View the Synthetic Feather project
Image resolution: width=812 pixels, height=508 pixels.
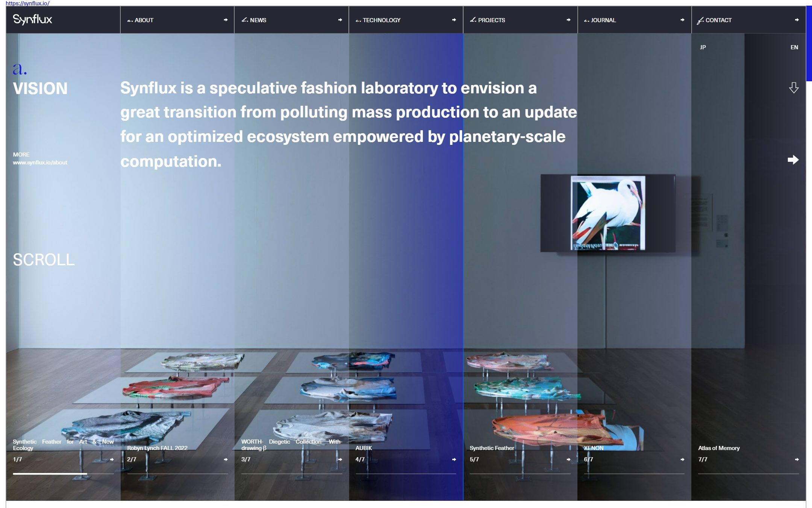pos(492,448)
